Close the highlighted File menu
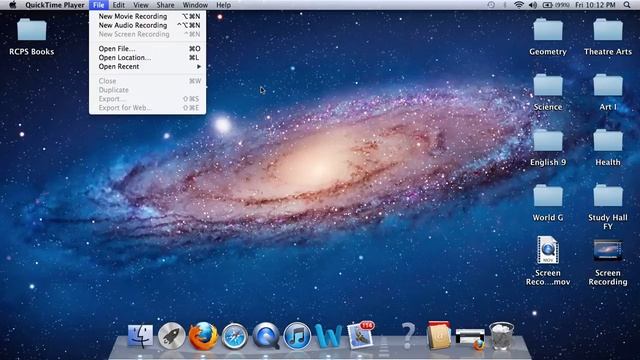This screenshot has height=360, width=640. pos(98,5)
